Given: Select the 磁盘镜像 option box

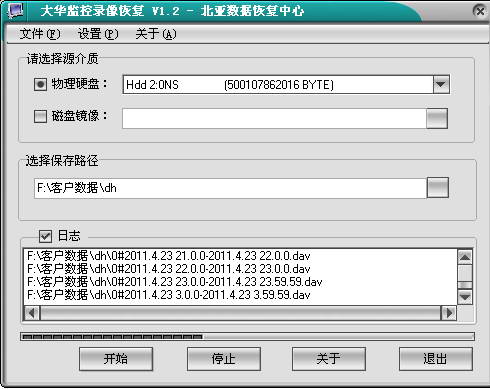Looking at the screenshot, I should pyautogui.click(x=40, y=116).
